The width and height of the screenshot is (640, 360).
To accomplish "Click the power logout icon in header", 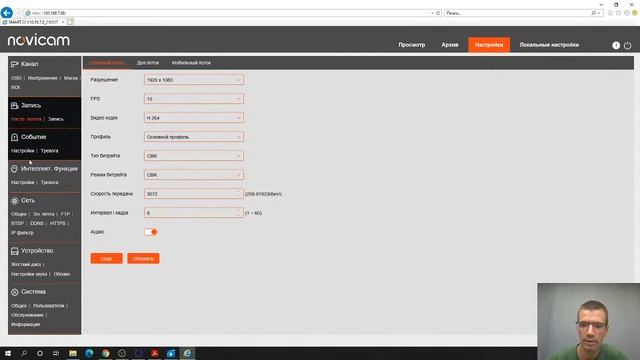I will 627,45.
